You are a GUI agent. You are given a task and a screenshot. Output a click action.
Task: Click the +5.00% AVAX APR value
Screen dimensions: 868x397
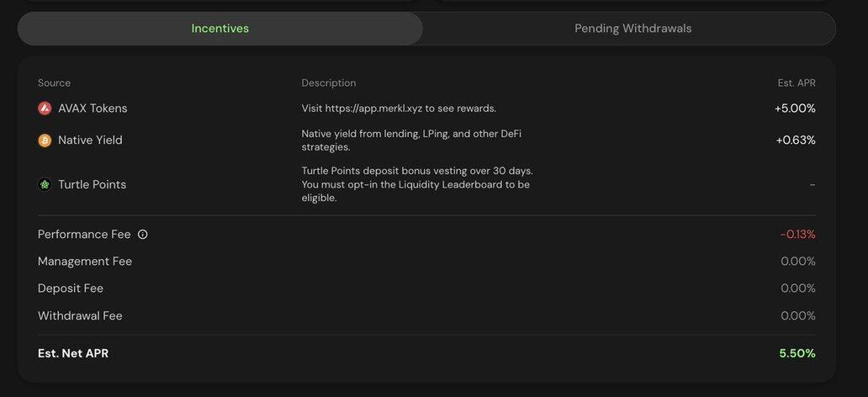coord(795,109)
